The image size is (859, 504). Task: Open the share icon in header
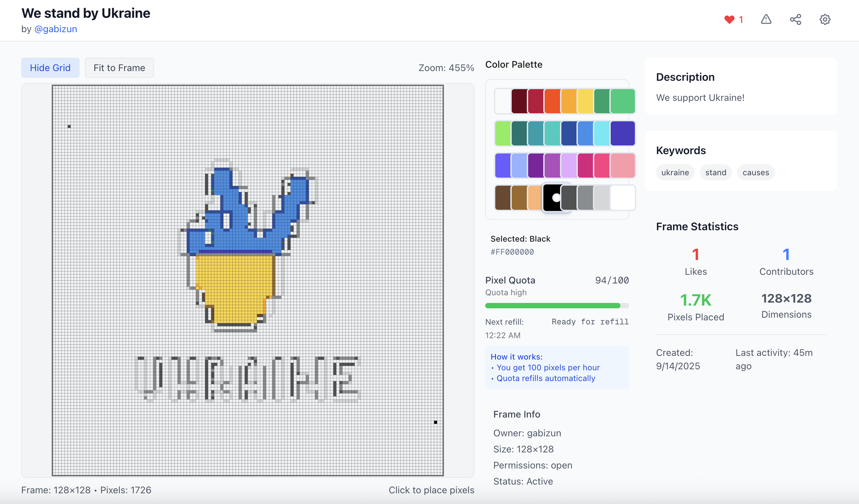pyautogui.click(x=795, y=19)
